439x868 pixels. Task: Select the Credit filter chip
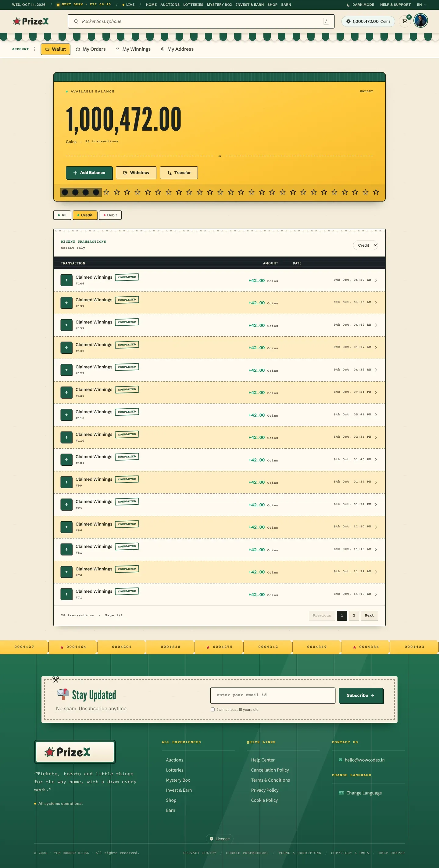click(x=85, y=215)
